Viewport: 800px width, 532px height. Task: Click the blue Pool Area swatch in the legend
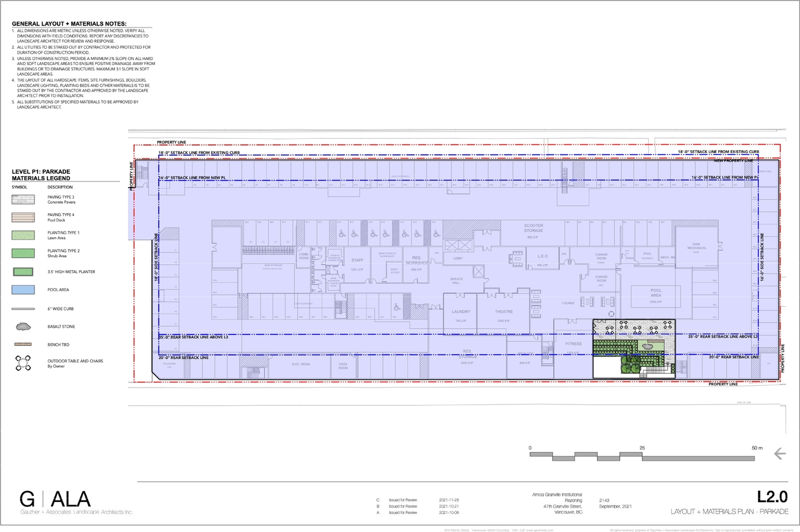(x=24, y=290)
